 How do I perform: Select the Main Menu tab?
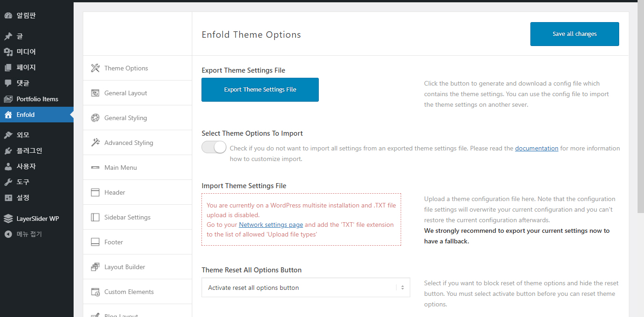138,167
